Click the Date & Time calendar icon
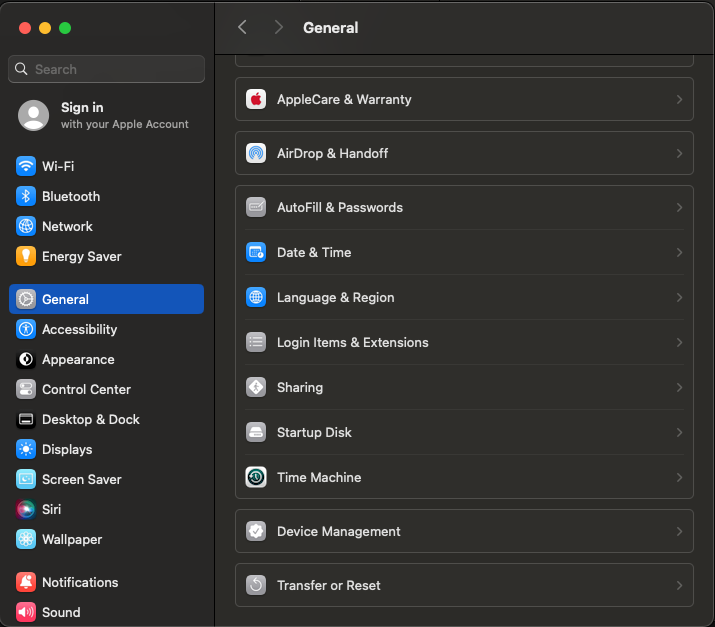This screenshot has height=627, width=715. tap(256, 252)
